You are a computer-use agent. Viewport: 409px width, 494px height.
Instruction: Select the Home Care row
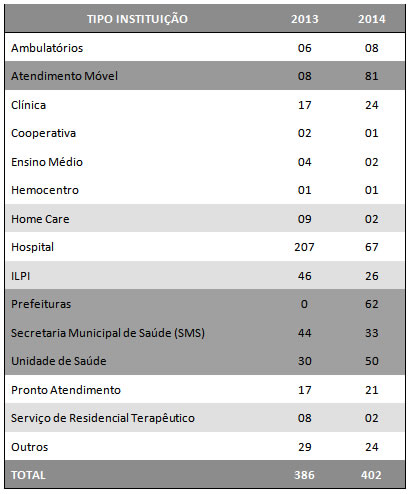click(205, 219)
